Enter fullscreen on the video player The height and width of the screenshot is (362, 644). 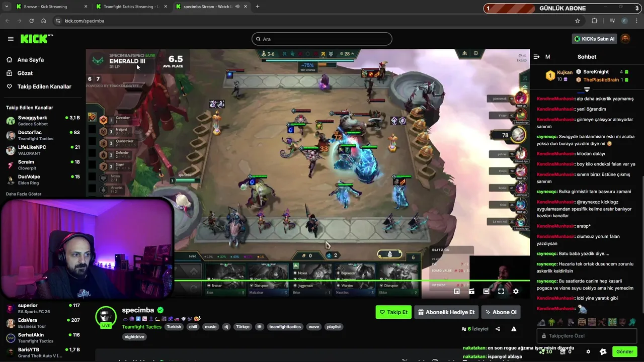tap(501, 291)
